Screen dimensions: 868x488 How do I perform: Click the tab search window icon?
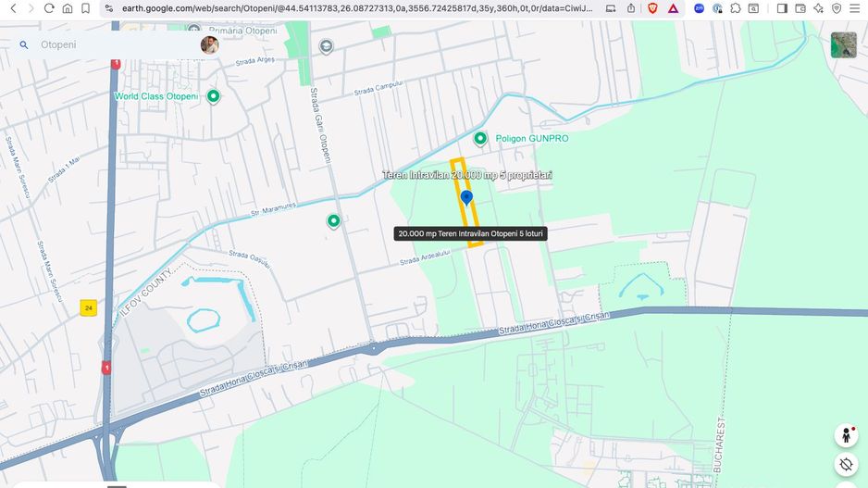tap(753, 8)
